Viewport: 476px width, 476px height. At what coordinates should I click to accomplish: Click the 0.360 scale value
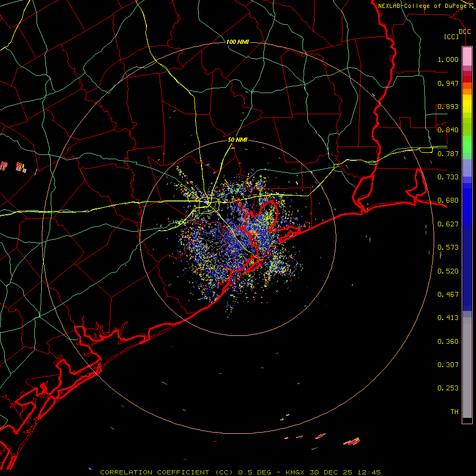[448, 342]
